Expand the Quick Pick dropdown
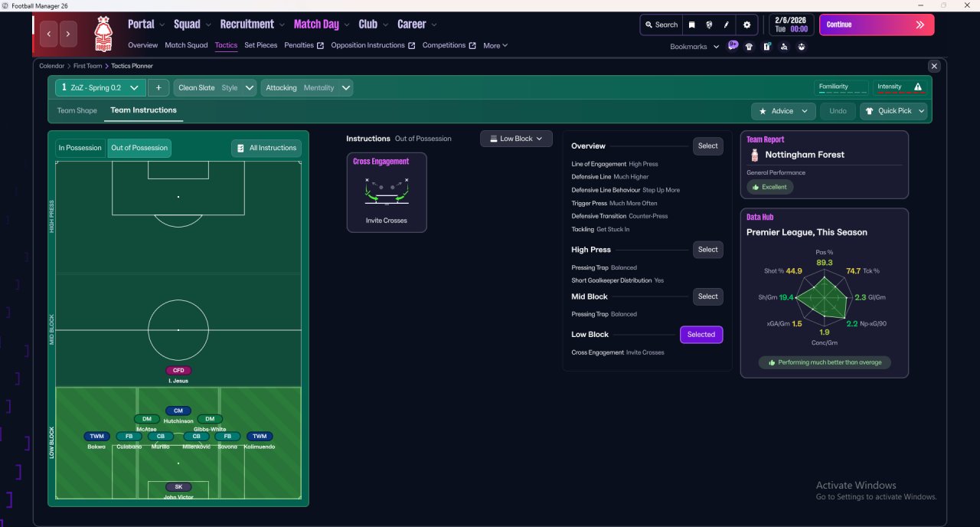 point(894,111)
